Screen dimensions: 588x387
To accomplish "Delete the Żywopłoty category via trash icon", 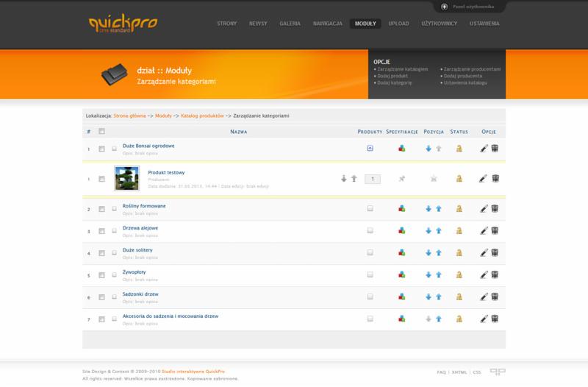I will [495, 275].
